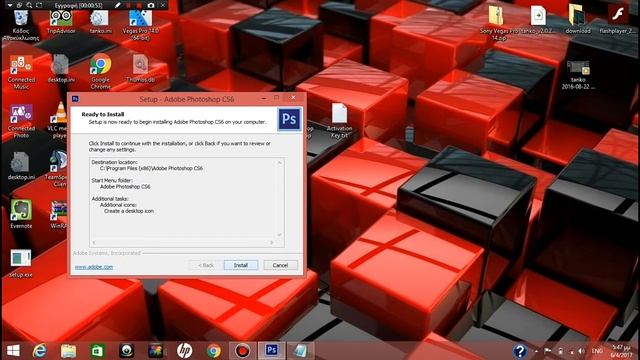The width and height of the screenshot is (640, 360).
Task: Select the Evernote desktop shortcut
Action: coord(21,214)
